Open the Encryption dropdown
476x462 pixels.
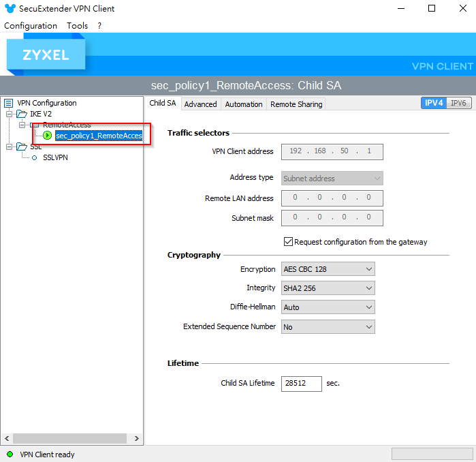click(x=328, y=269)
